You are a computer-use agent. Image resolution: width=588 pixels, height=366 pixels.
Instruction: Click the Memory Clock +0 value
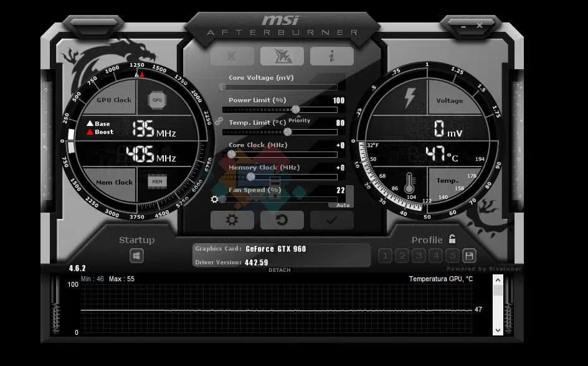[341, 168]
